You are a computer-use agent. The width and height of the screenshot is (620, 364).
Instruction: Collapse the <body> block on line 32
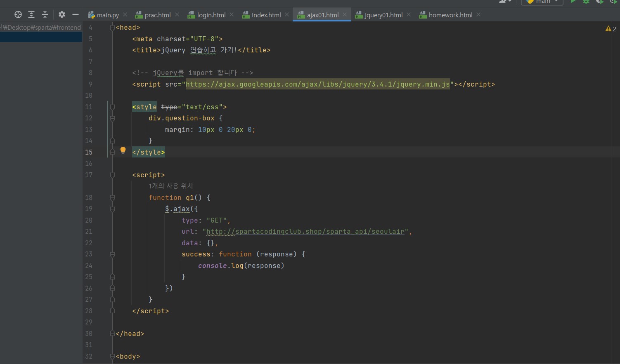[x=112, y=357]
